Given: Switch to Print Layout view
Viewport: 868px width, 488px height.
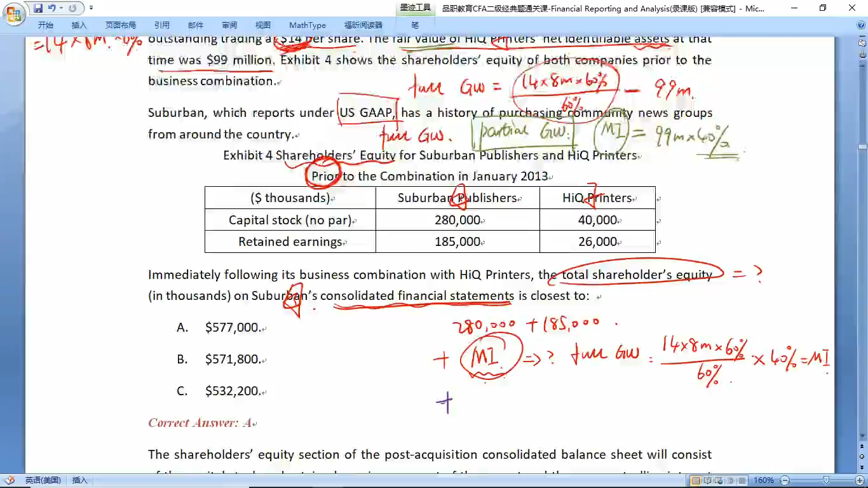Looking at the screenshot, I should (x=696, y=480).
